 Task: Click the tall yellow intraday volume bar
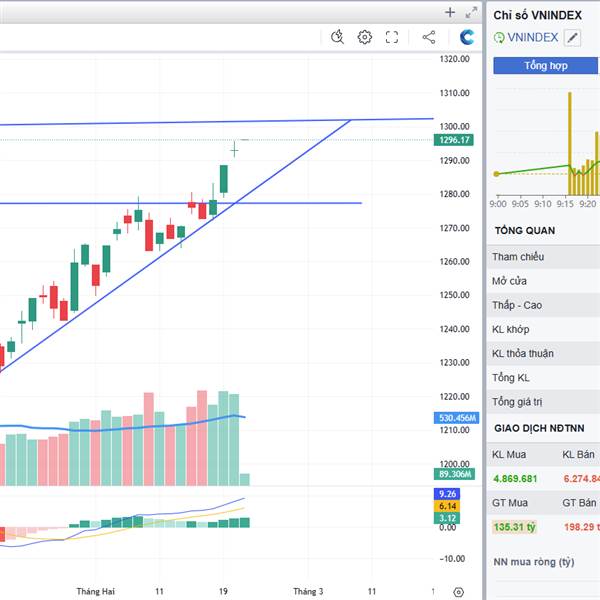[x=570, y=143]
